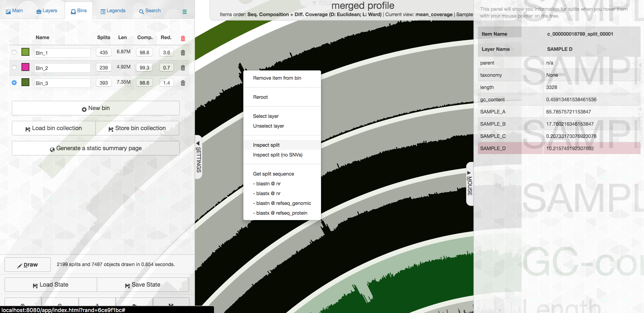
Task: Delete Bin_3 with its trash icon
Action: (x=183, y=83)
